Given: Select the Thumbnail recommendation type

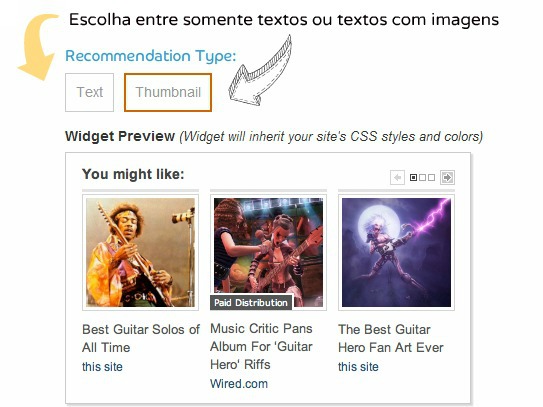Looking at the screenshot, I should pyautogui.click(x=168, y=92).
